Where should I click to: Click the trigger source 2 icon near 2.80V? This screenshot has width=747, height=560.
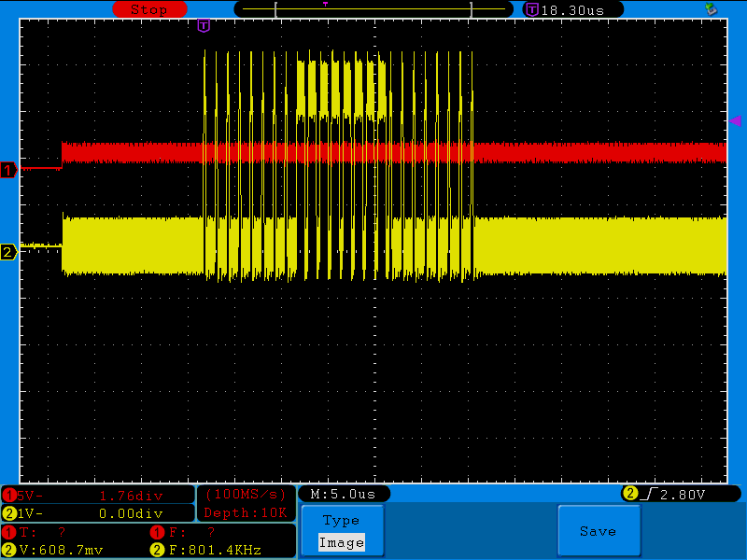(630, 494)
